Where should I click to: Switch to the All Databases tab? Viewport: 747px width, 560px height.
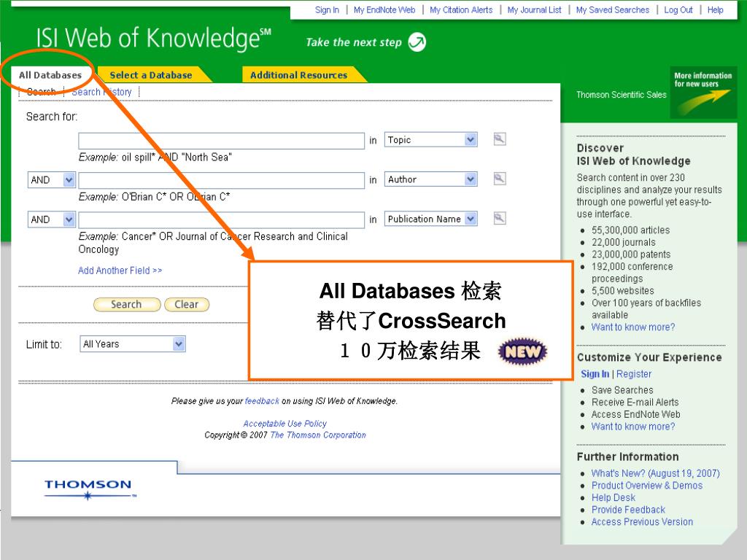click(x=50, y=75)
